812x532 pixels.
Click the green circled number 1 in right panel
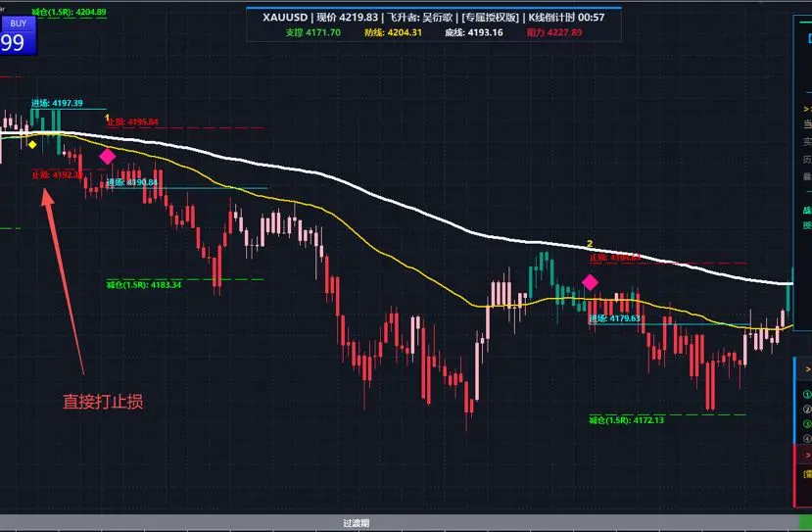807,394
